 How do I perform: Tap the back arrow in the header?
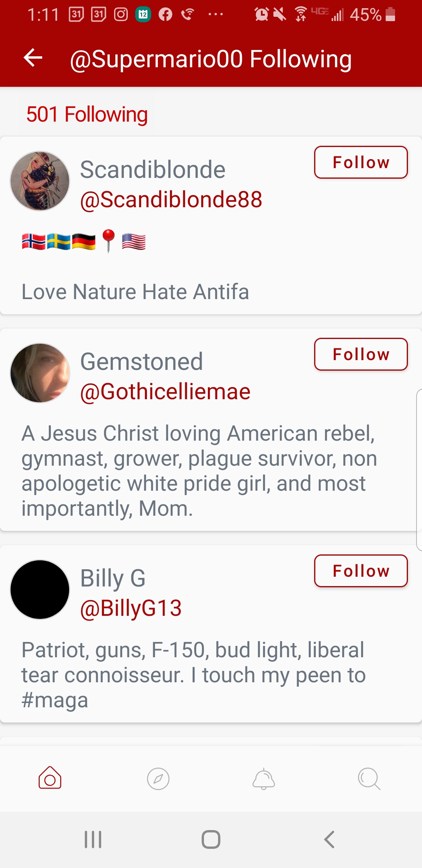33,58
